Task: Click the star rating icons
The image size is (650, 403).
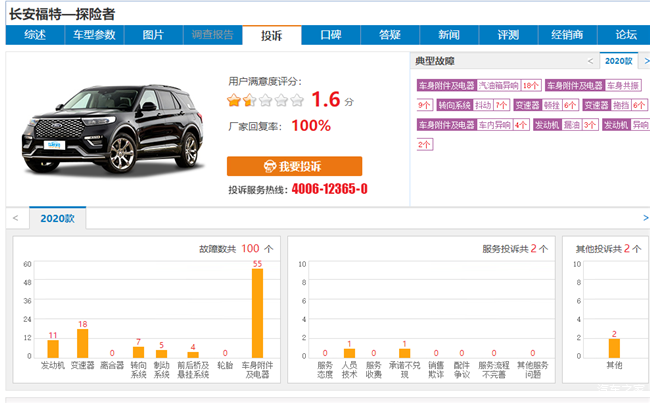Action: (x=265, y=100)
